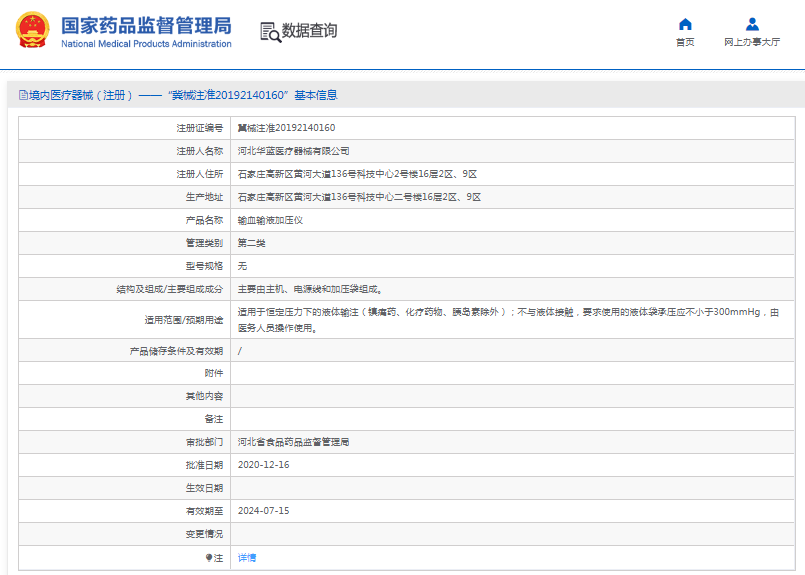The image size is (805, 575).
Task: Open the 首页 navigation label
Action: (x=685, y=43)
